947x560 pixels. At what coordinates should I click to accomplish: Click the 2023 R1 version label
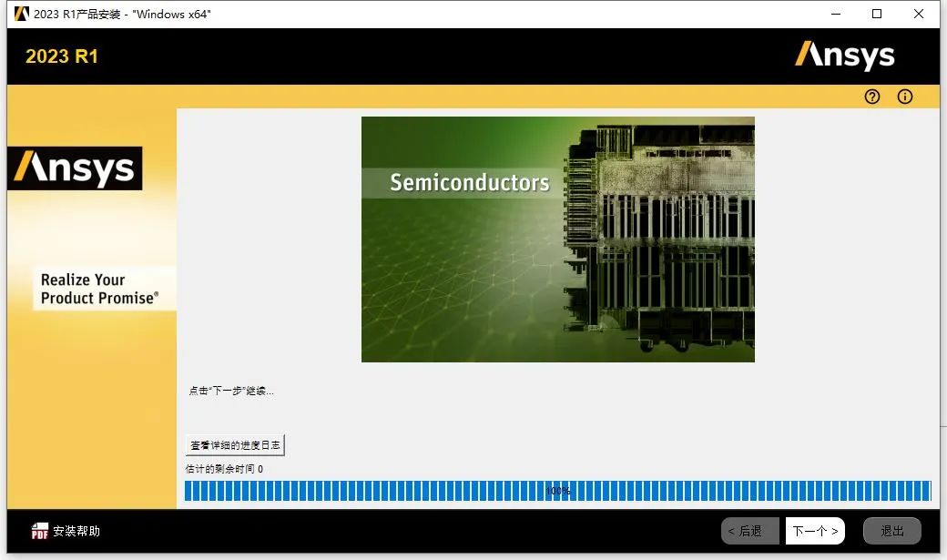tap(61, 56)
